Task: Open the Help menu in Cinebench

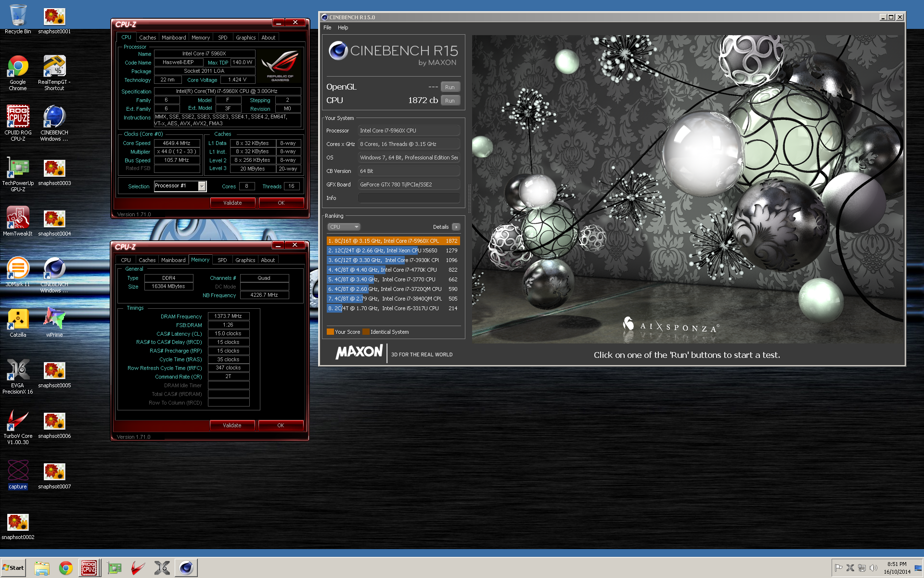Action: pyautogui.click(x=343, y=27)
